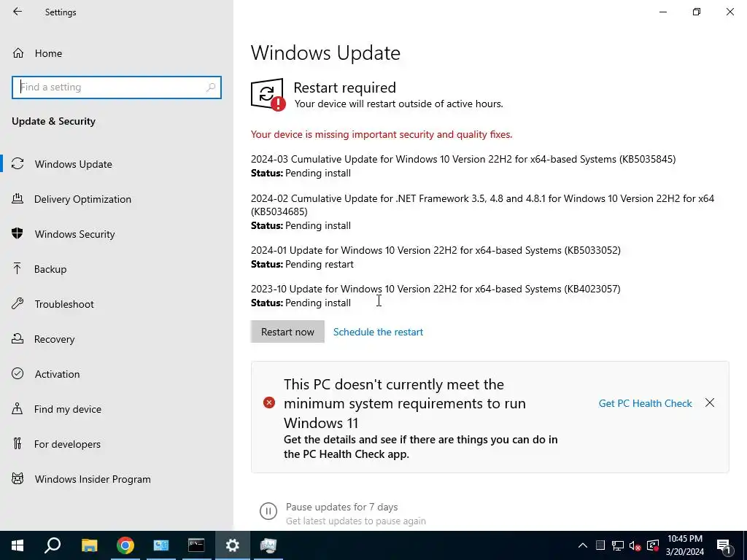Click the Troubleshoot wrench icon
747x560 pixels.
tap(18, 303)
